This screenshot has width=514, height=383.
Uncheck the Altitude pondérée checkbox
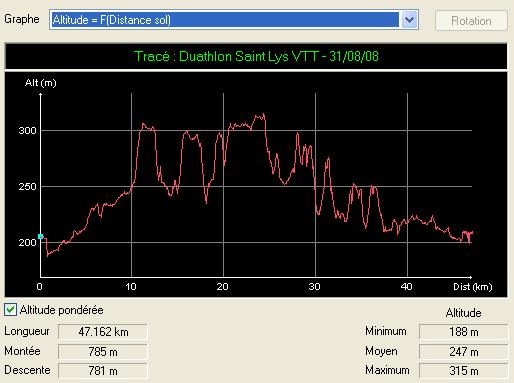click(10, 310)
